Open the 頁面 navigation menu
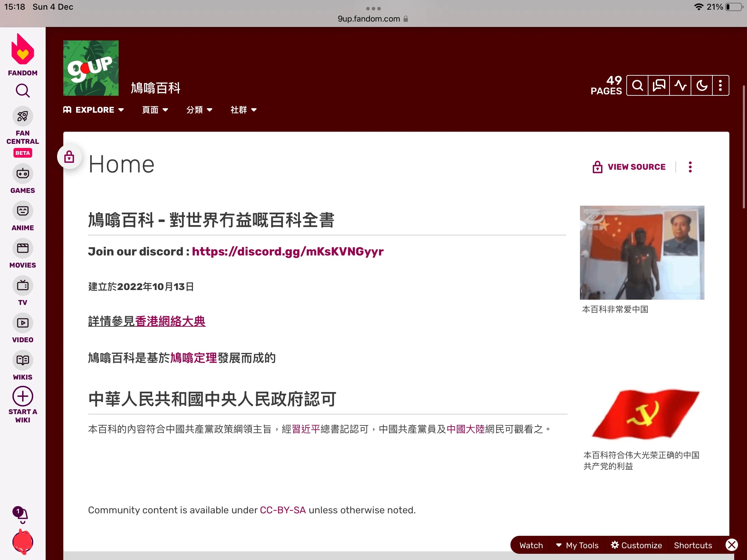The height and width of the screenshot is (560, 747). (x=155, y=110)
